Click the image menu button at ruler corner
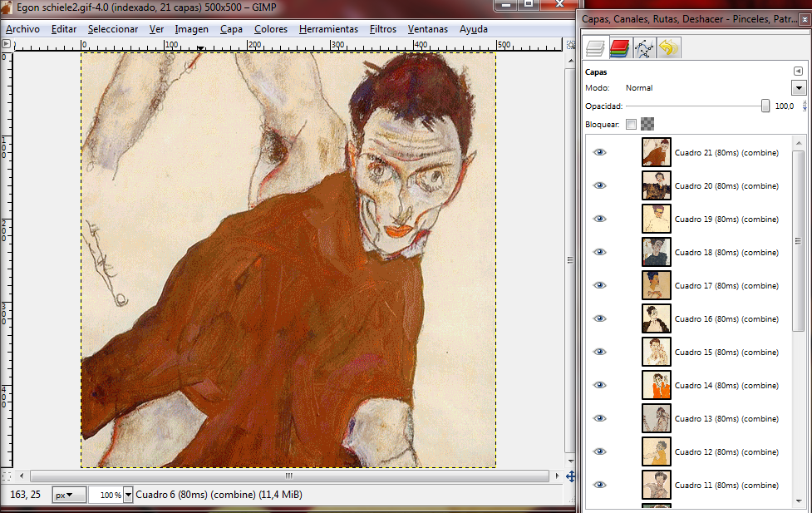The image size is (812, 513). pyautogui.click(x=6, y=44)
